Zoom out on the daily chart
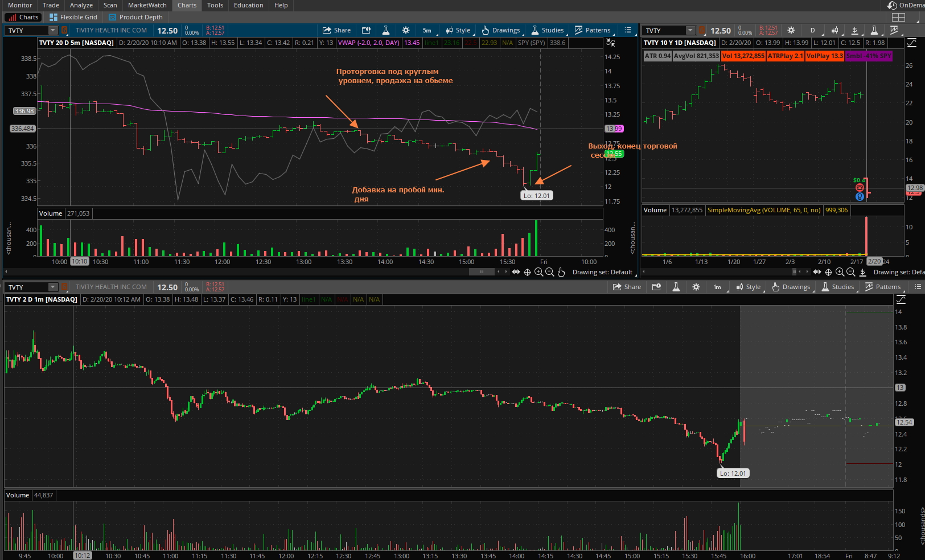The width and height of the screenshot is (925, 560). click(x=851, y=272)
